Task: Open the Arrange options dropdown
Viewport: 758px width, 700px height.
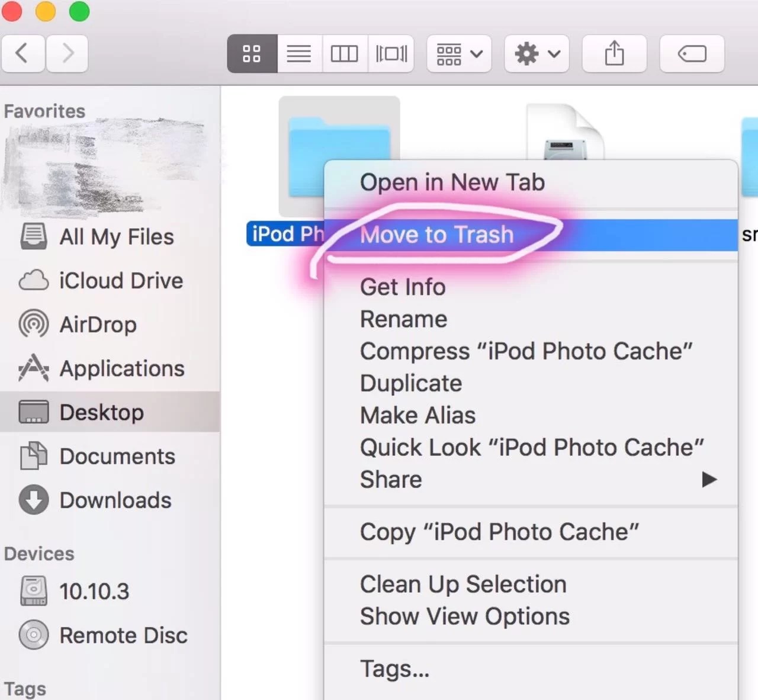Action: click(x=459, y=54)
